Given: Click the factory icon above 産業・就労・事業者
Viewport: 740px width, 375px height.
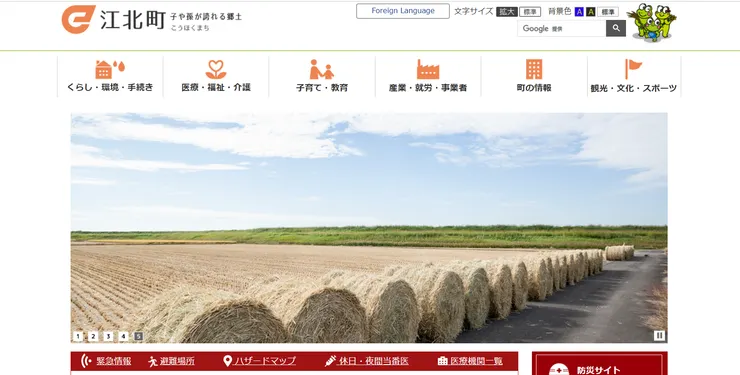Looking at the screenshot, I should (428, 69).
